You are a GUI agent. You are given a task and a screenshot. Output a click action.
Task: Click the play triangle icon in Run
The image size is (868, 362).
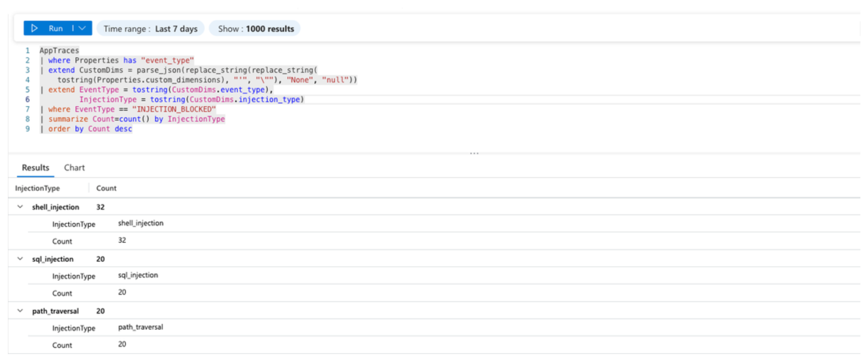click(34, 28)
